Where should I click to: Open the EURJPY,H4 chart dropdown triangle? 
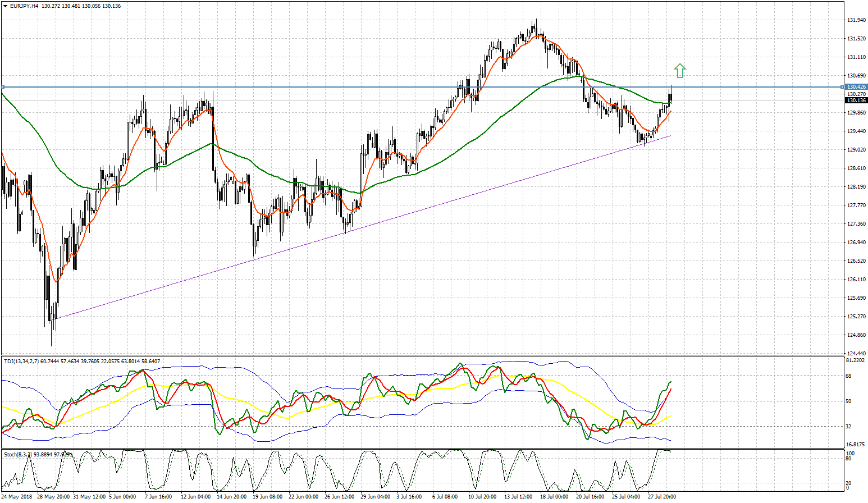coord(5,6)
